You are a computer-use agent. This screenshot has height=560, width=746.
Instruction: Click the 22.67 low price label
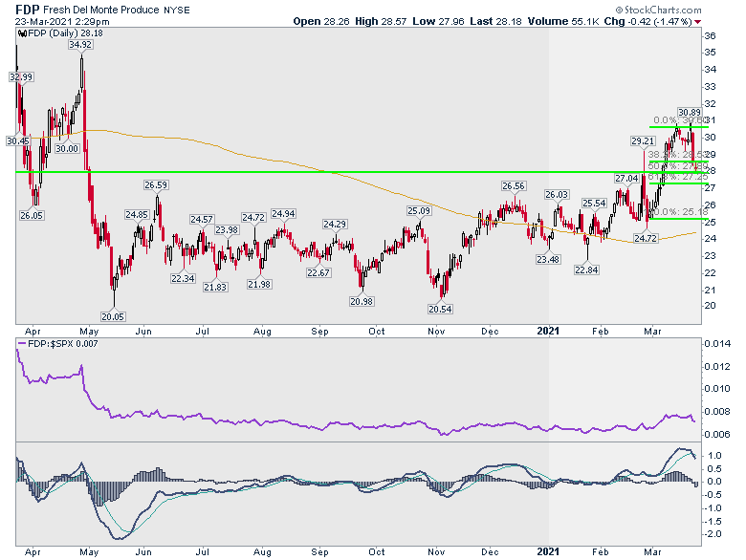318,272
